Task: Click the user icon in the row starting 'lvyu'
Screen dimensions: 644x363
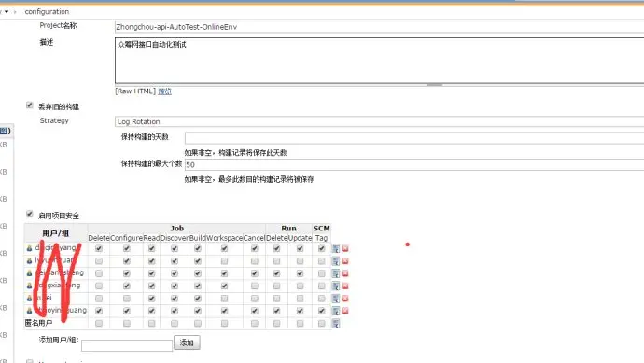Action: point(29,260)
